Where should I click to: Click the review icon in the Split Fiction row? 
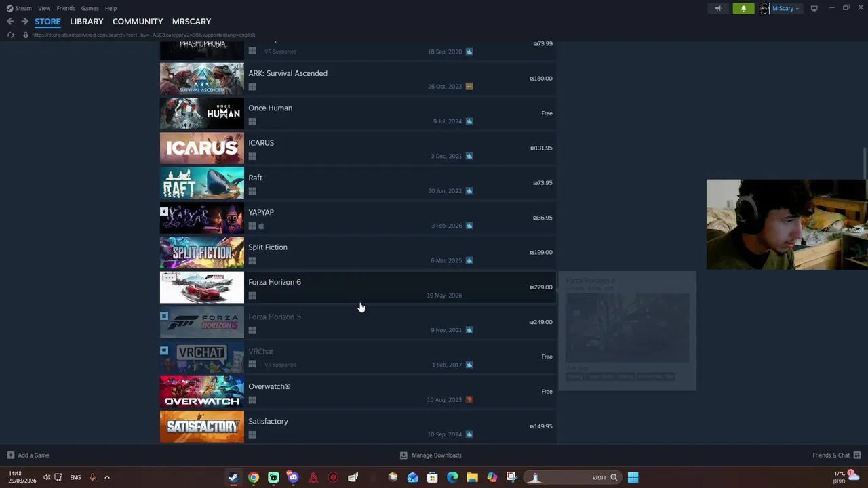click(x=469, y=260)
